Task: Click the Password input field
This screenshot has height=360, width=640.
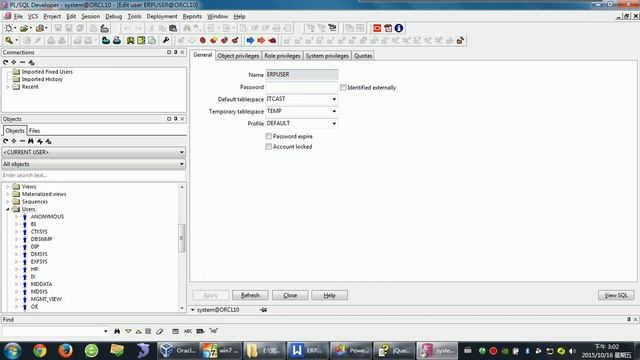Action: tap(302, 87)
